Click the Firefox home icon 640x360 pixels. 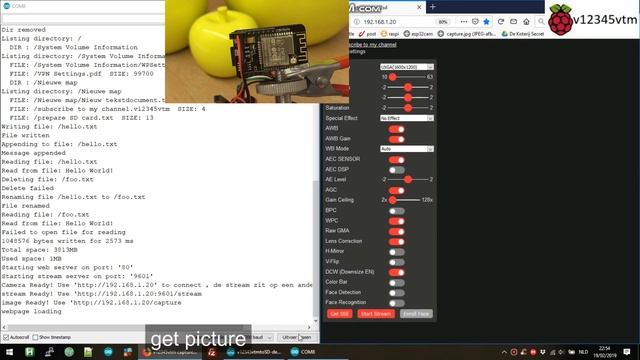click(x=527, y=22)
